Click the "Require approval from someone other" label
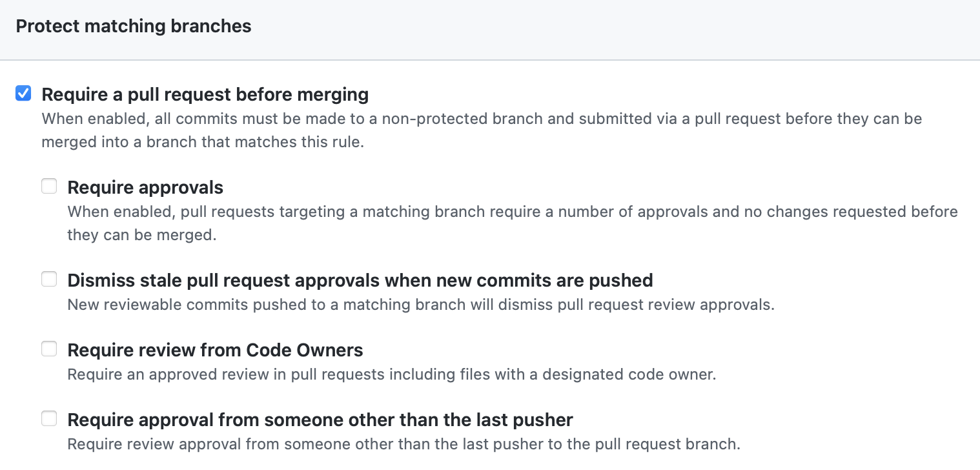 (x=320, y=420)
